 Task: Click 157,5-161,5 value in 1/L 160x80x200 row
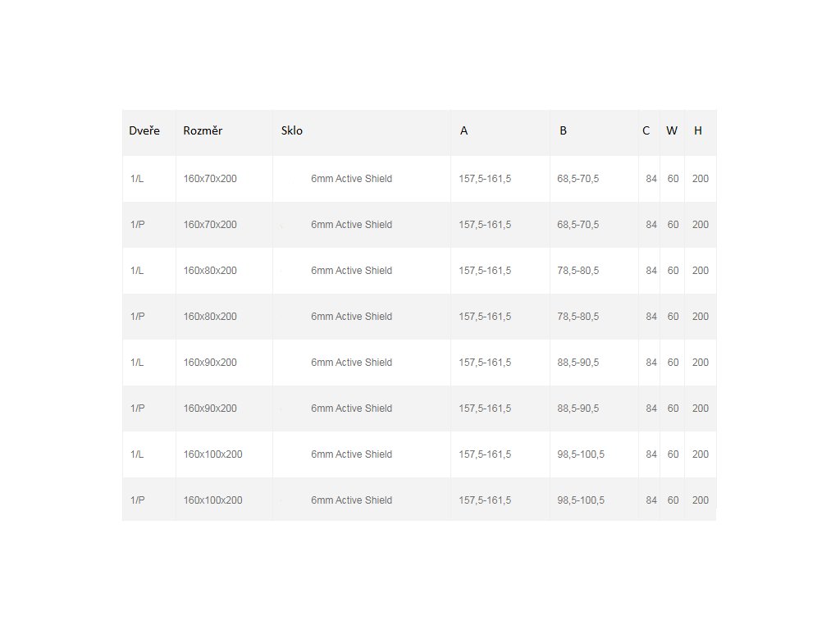(485, 271)
